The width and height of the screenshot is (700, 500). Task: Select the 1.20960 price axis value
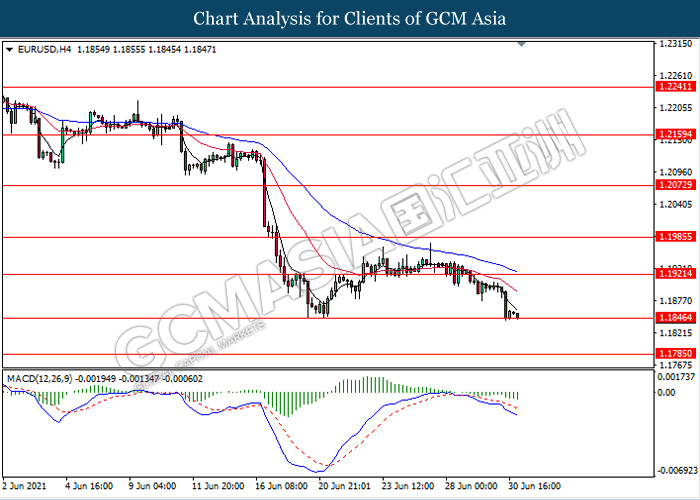click(675, 172)
